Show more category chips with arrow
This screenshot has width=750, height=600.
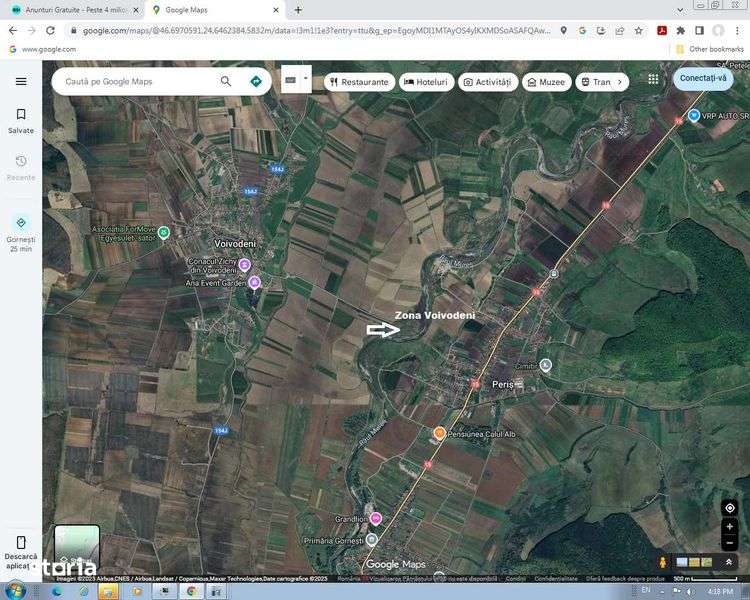click(x=619, y=82)
